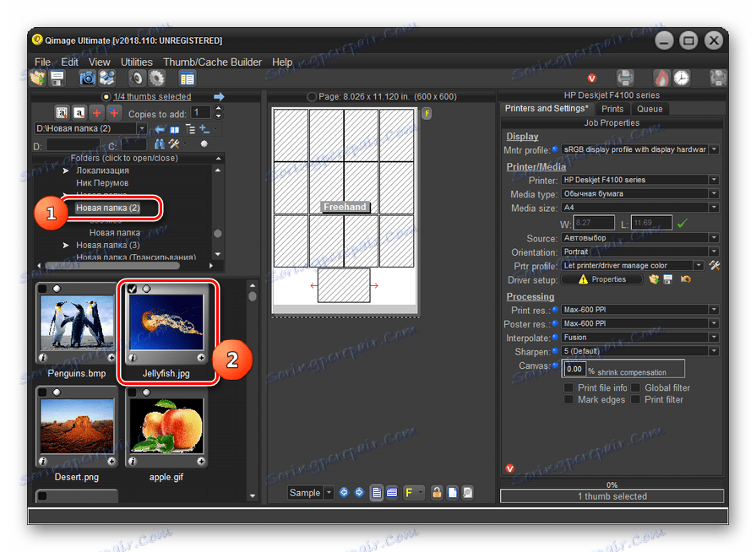This screenshot has width=756, height=552.
Task: Check the Desert.png thumbnail checkbox
Action: point(42,392)
